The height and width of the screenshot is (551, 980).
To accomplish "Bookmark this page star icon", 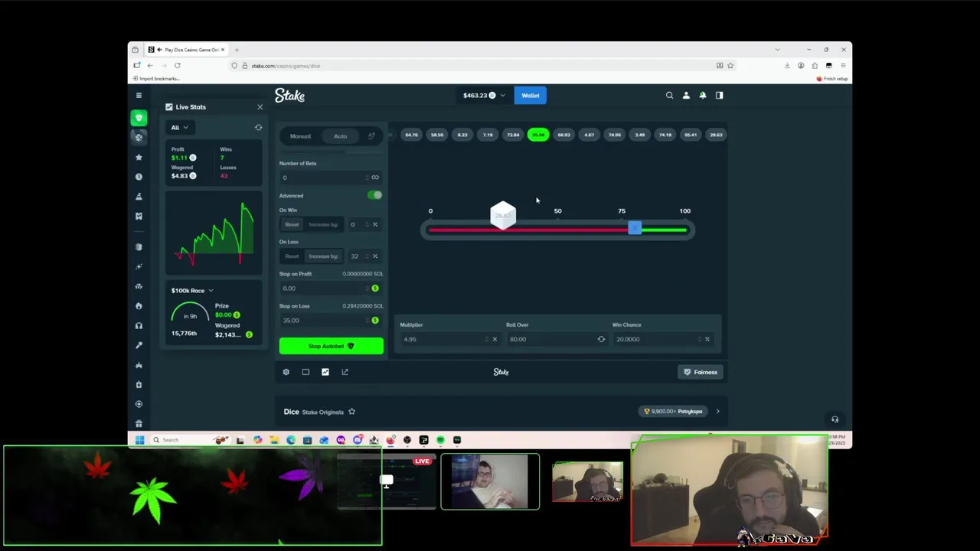I will tap(730, 66).
